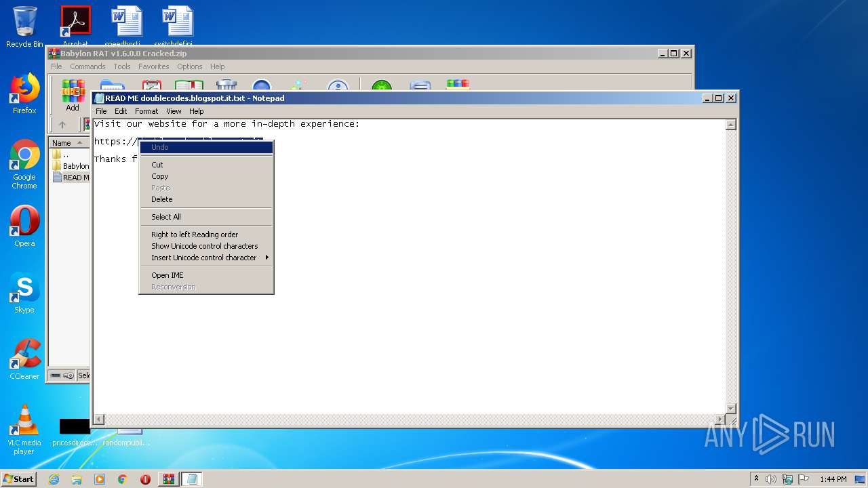The height and width of the screenshot is (488, 868).
Task: Open Notepad File menu
Action: pos(101,111)
